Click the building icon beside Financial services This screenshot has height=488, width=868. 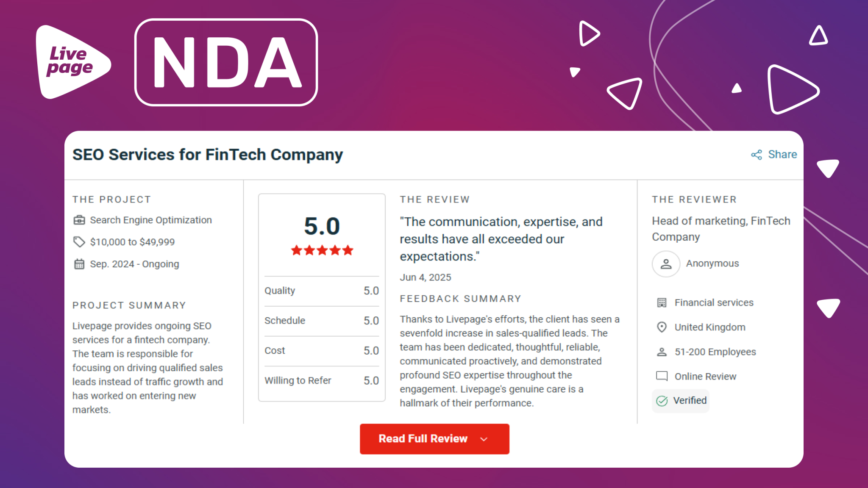pyautogui.click(x=662, y=302)
